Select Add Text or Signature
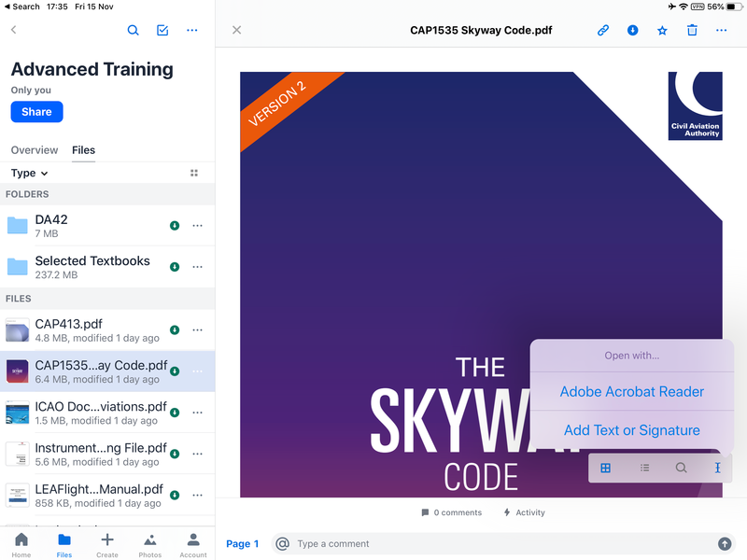 tap(632, 430)
